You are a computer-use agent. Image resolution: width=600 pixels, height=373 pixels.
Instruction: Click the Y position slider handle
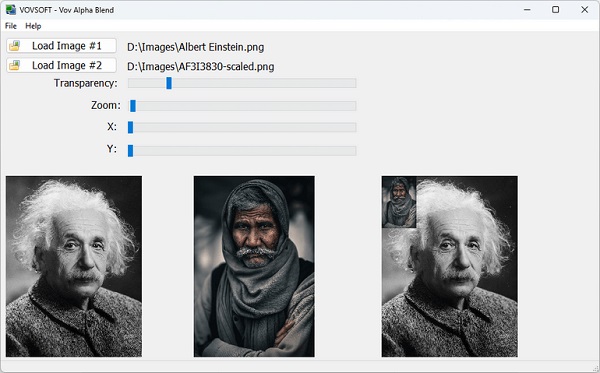click(x=130, y=151)
